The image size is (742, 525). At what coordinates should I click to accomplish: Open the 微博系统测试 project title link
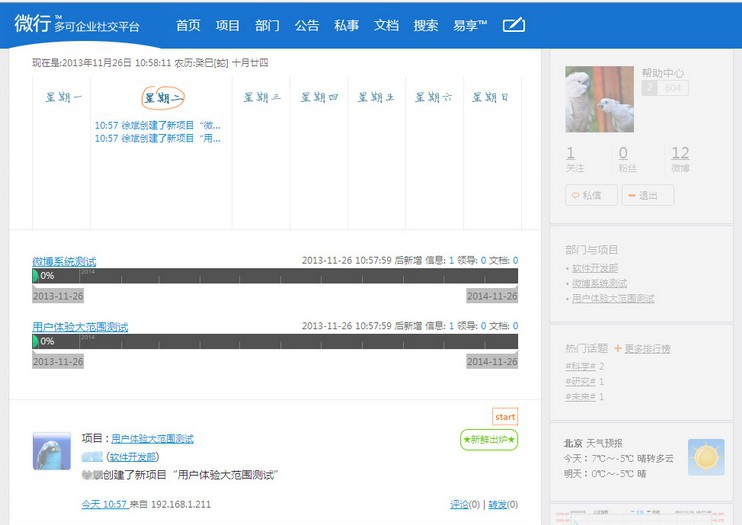[64, 261]
